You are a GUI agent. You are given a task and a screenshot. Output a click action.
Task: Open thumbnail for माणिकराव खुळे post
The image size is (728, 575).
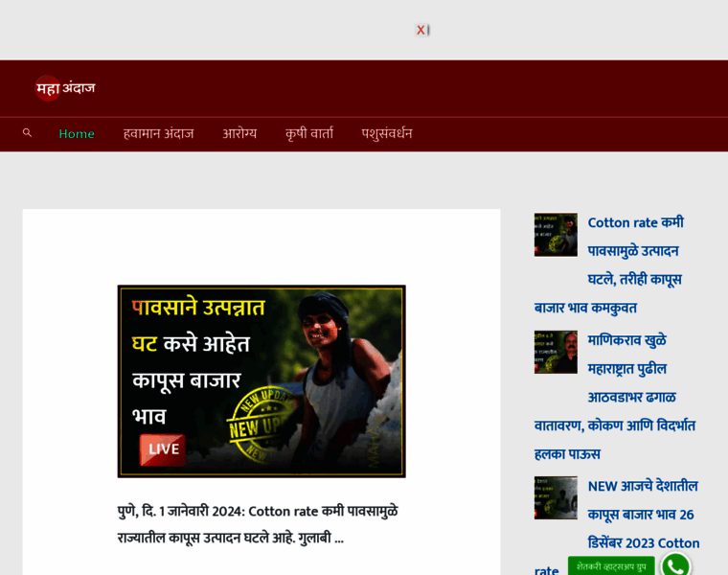point(556,352)
